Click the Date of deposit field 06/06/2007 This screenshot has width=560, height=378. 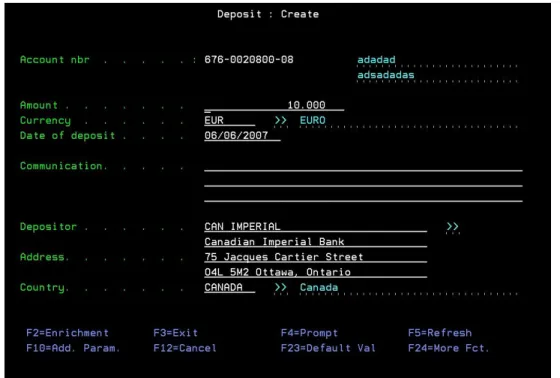click(x=242, y=136)
